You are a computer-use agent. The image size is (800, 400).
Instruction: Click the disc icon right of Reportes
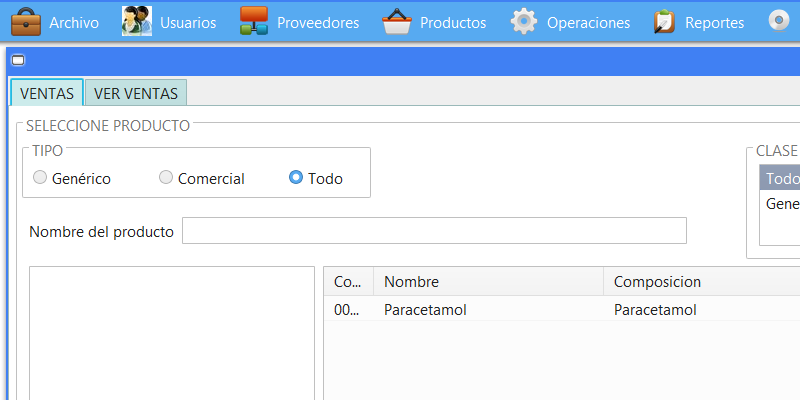[779, 21]
